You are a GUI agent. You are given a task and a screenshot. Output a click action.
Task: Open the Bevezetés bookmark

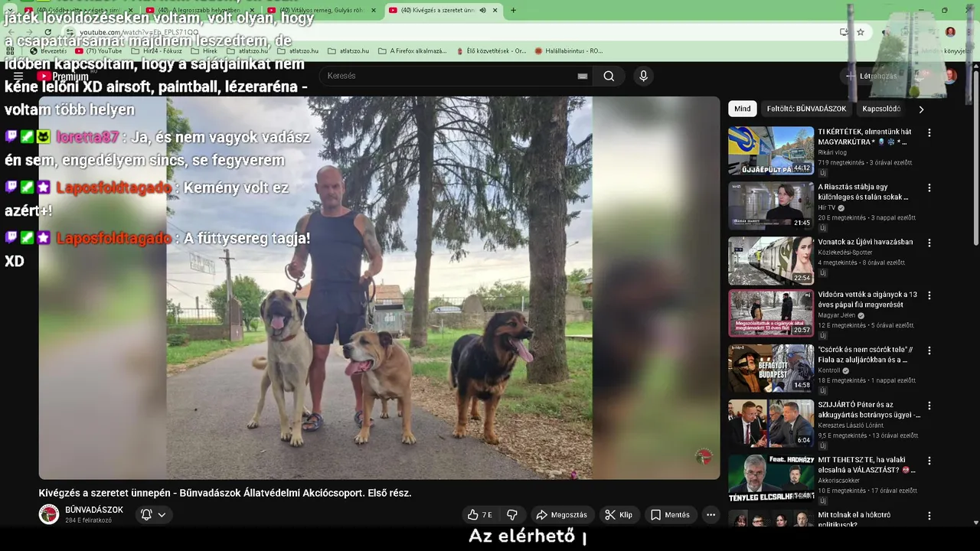pyautogui.click(x=49, y=51)
